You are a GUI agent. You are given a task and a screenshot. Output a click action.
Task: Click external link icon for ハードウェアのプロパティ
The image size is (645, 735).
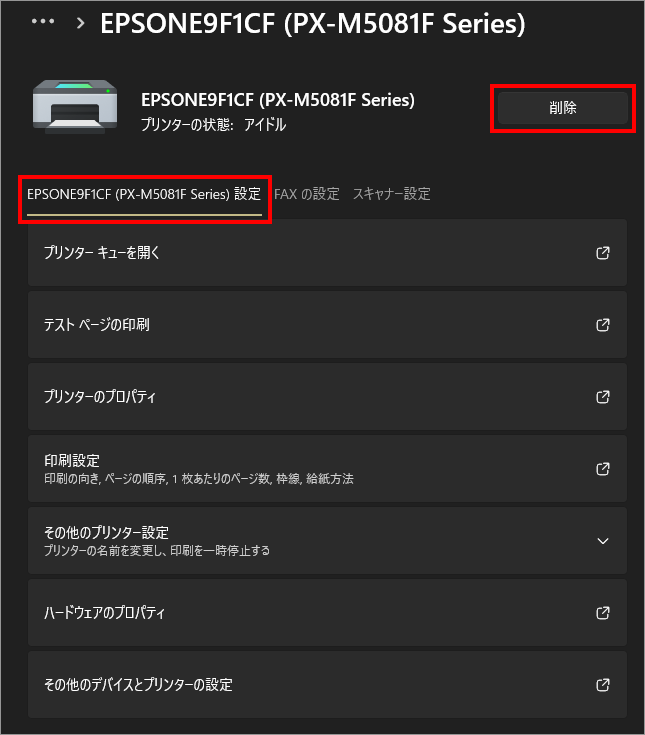point(603,613)
